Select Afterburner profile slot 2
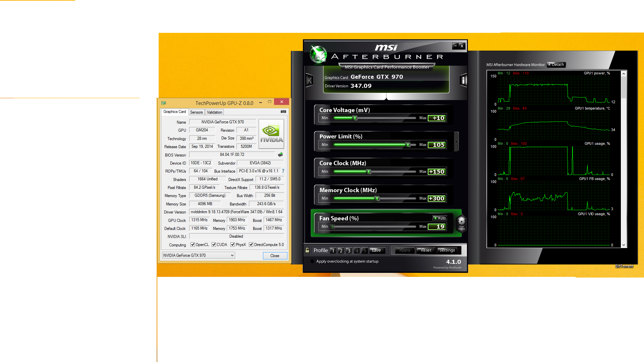This screenshot has width=644, height=362. [x=341, y=250]
